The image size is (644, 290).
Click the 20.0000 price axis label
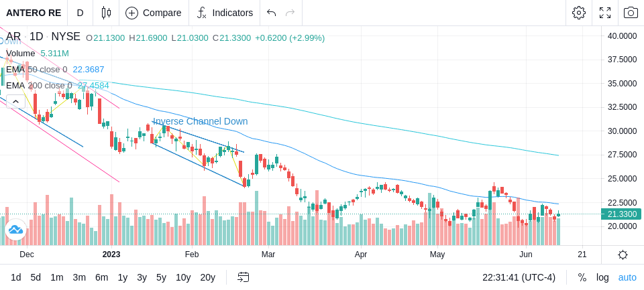(623, 226)
